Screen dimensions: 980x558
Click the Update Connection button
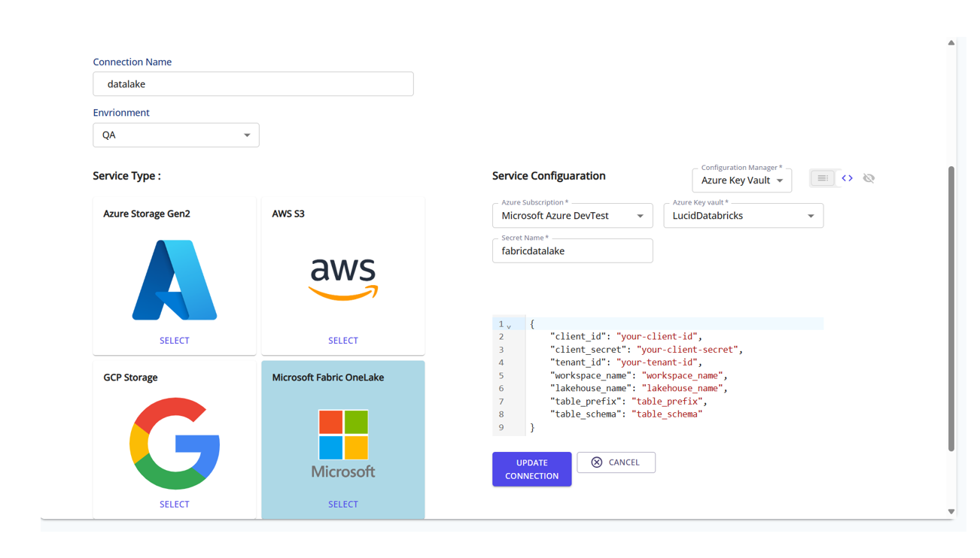pos(531,469)
